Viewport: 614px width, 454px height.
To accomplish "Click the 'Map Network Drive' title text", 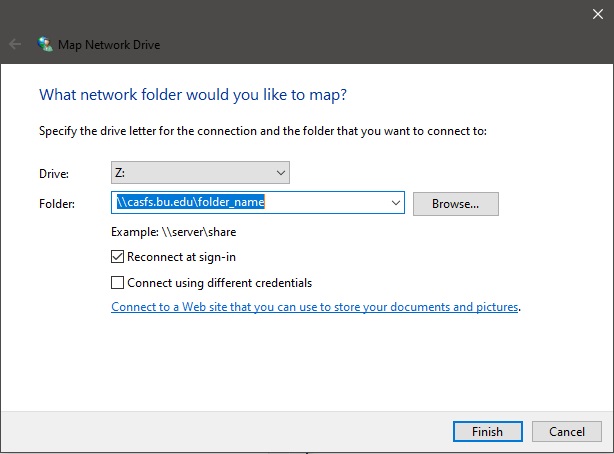I will tap(110, 45).
